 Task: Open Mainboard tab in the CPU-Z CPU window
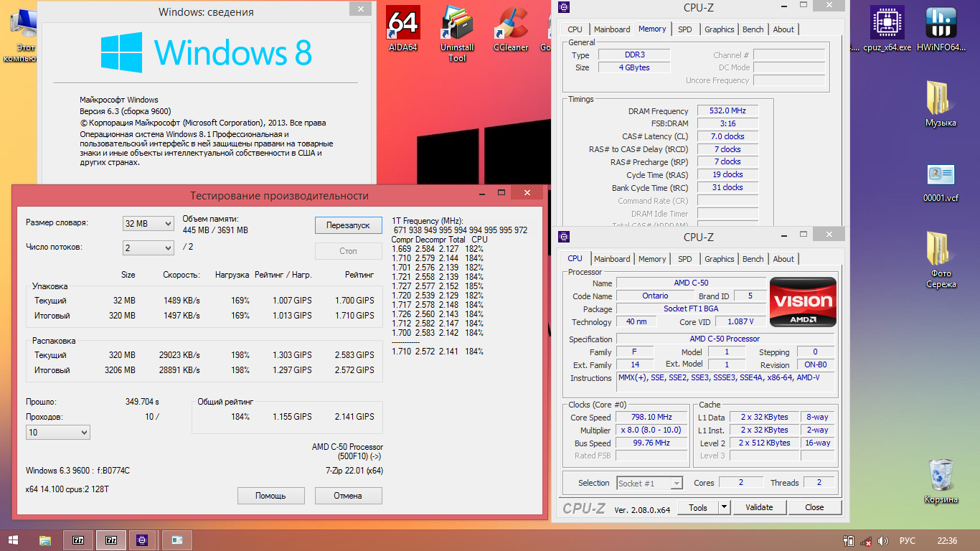612,259
